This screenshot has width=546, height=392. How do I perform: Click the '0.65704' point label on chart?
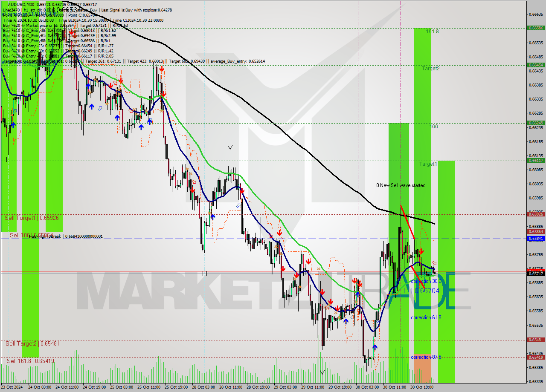(427, 291)
